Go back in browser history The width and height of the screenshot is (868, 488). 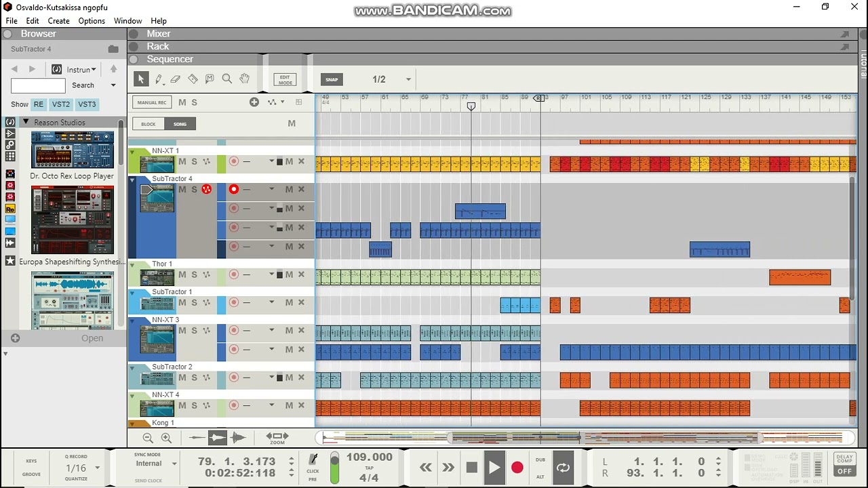[14, 69]
